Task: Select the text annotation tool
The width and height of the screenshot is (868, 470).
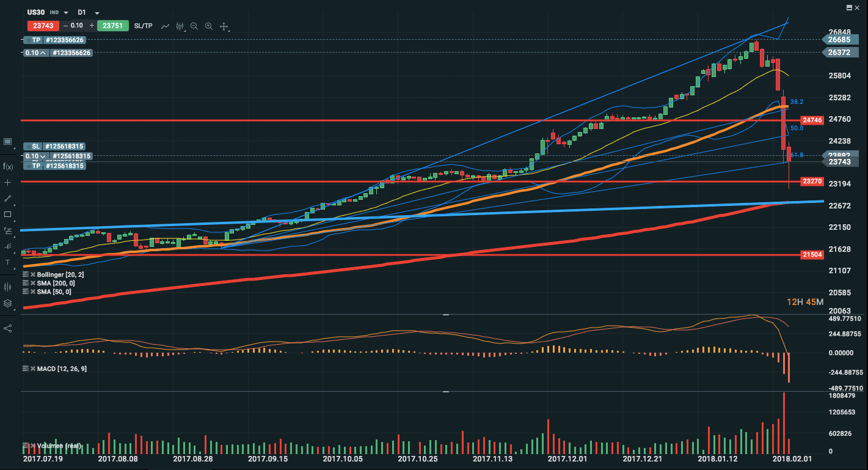Action: (x=8, y=262)
